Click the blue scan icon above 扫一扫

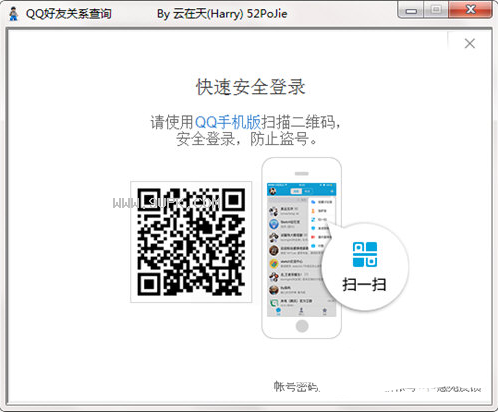coord(365,254)
